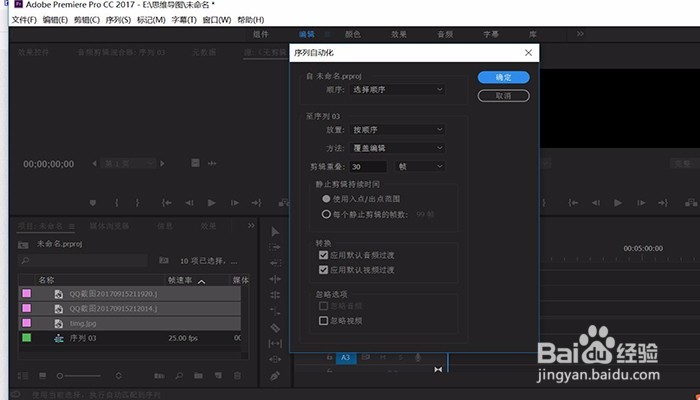The height and width of the screenshot is (400, 700).
Task: Select the Ripple Edit tool
Action: click(x=275, y=263)
